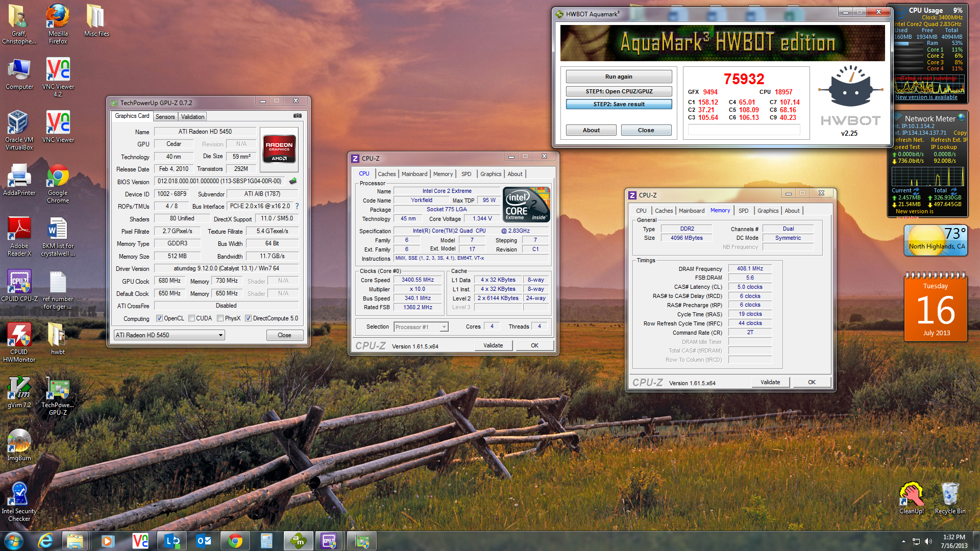Click the calendar gadget showing July 16
The width and height of the screenshot is (980, 551).
click(936, 307)
